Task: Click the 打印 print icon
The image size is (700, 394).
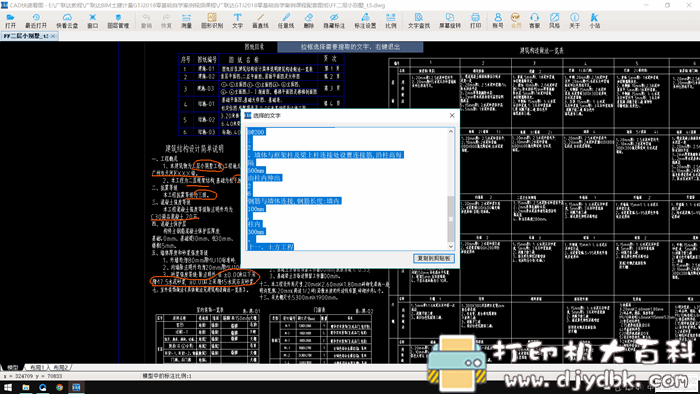Action: click(x=475, y=21)
